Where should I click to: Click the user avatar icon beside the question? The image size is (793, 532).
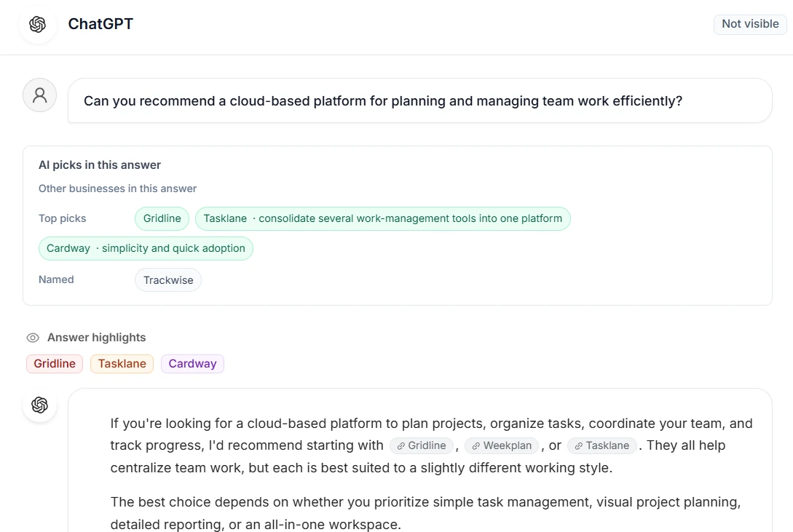pyautogui.click(x=39, y=95)
